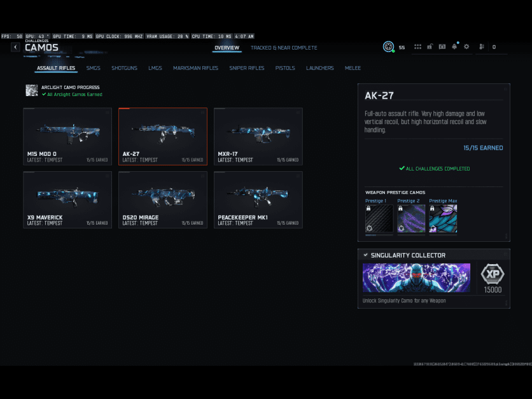Select the AK-27 weapon card
The width and height of the screenshot is (532, 399).
click(162, 136)
